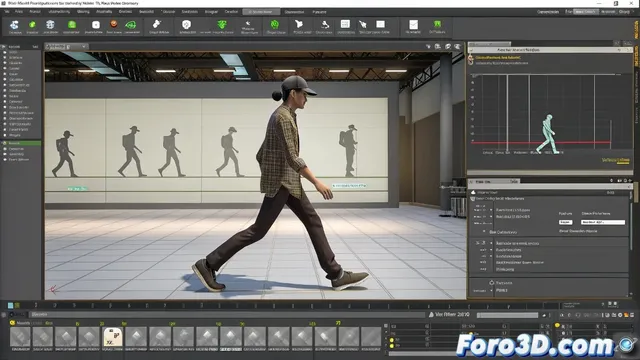Expand the first arrow row in properties panel

point(491,210)
